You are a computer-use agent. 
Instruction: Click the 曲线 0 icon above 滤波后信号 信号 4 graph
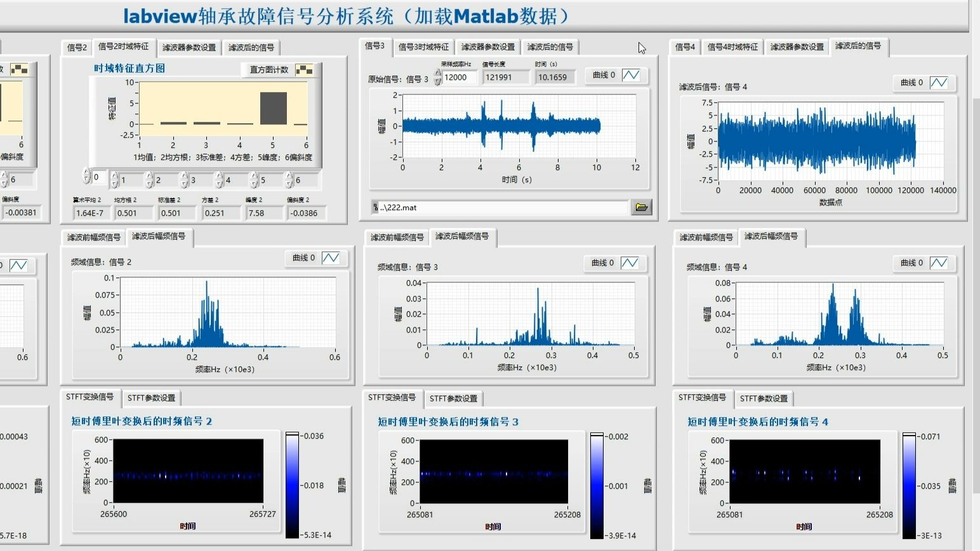click(x=939, y=83)
